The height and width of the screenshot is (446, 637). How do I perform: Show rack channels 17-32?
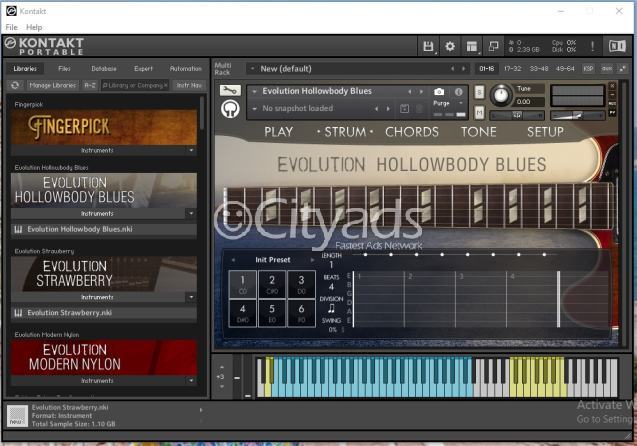(x=512, y=69)
